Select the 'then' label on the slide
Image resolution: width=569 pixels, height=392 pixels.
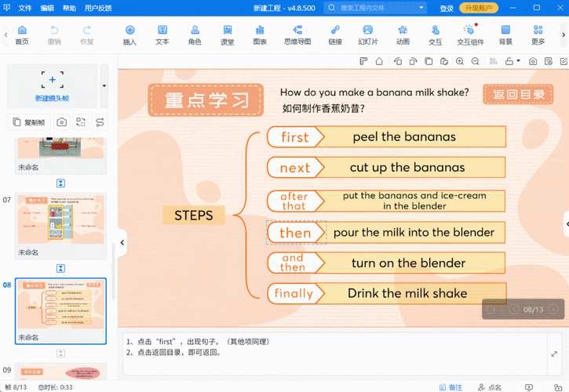pos(296,232)
